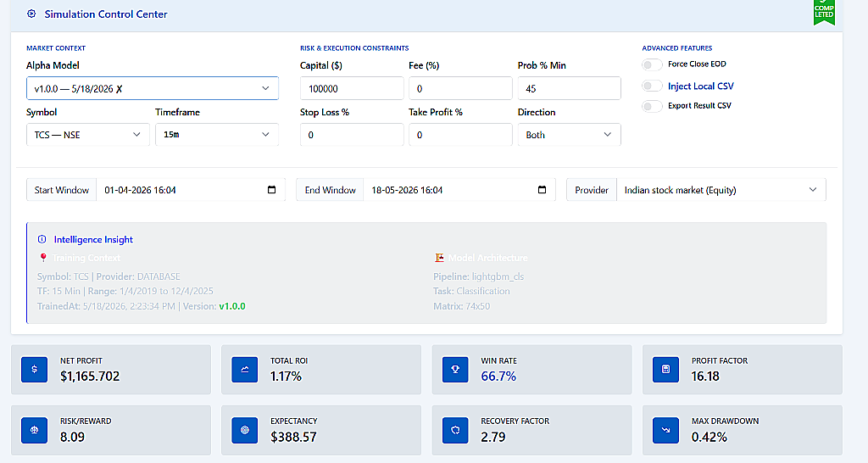Click the Inject Local CSV link text

coord(701,86)
